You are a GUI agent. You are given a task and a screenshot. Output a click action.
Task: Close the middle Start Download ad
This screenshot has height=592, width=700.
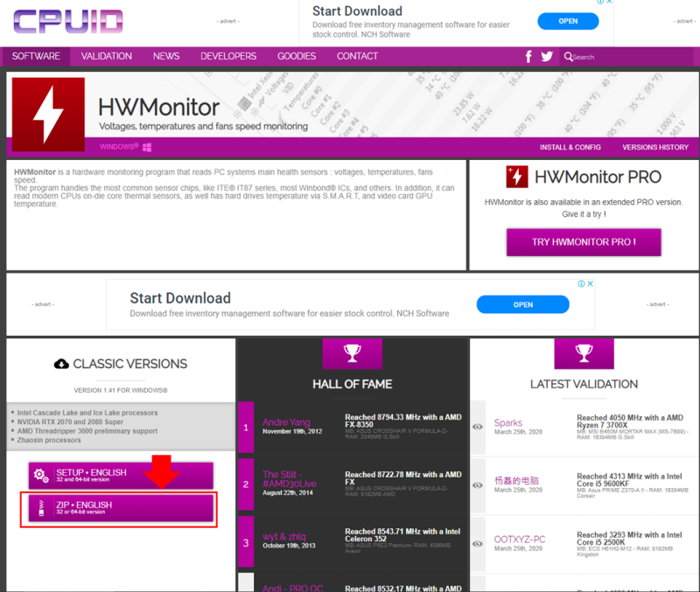[x=590, y=283]
